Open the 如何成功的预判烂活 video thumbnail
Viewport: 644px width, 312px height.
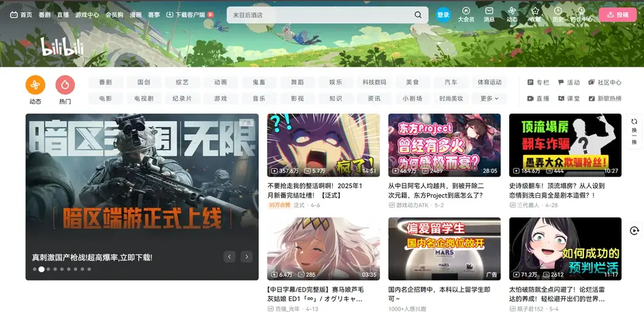565,249
